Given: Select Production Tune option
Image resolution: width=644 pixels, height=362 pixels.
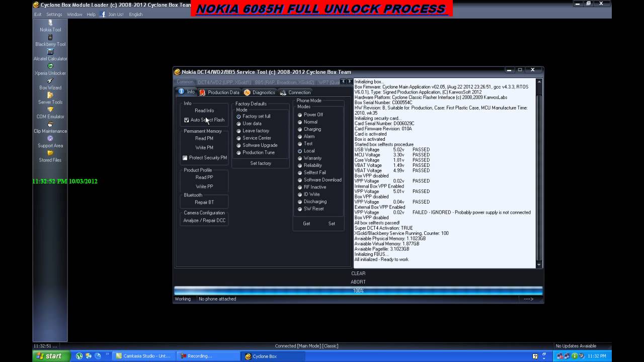Looking at the screenshot, I should [x=239, y=153].
